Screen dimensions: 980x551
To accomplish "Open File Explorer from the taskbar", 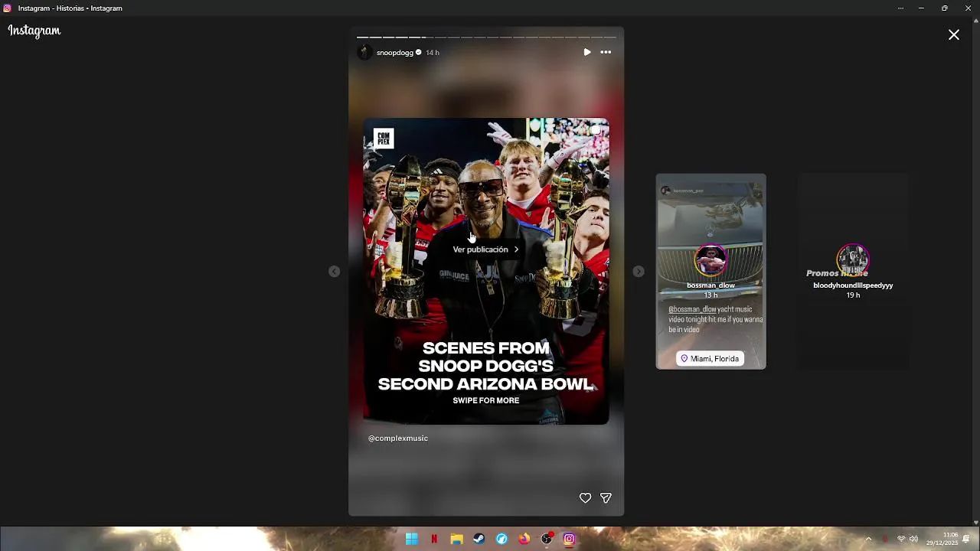I will pos(456,539).
